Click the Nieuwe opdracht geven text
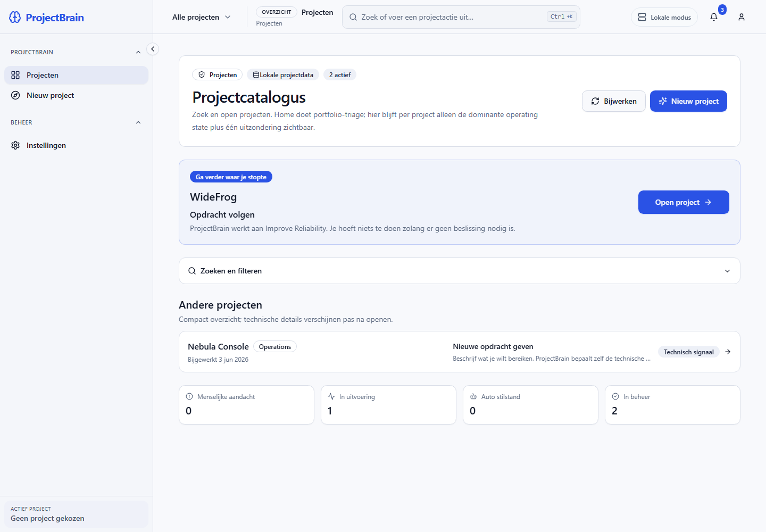 click(493, 346)
